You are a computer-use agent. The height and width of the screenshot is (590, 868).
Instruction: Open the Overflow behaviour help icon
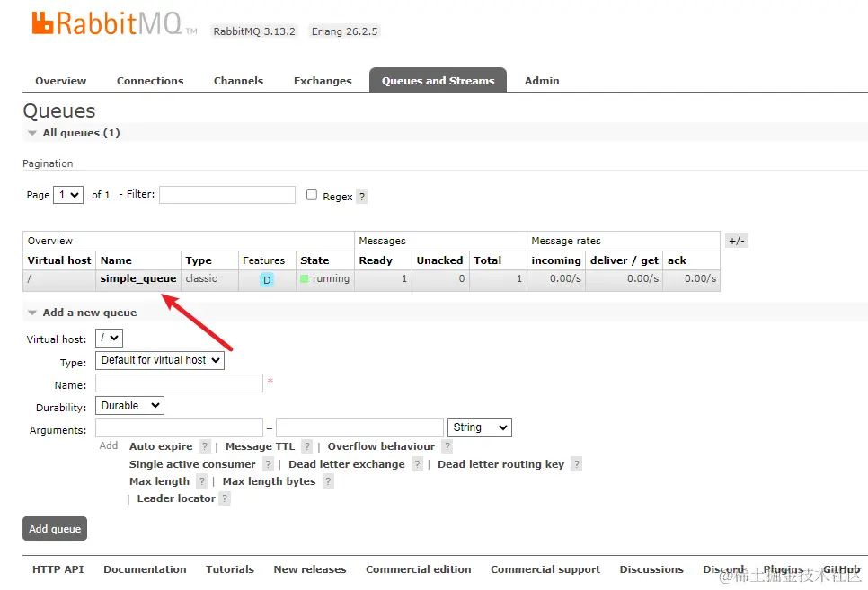point(447,446)
